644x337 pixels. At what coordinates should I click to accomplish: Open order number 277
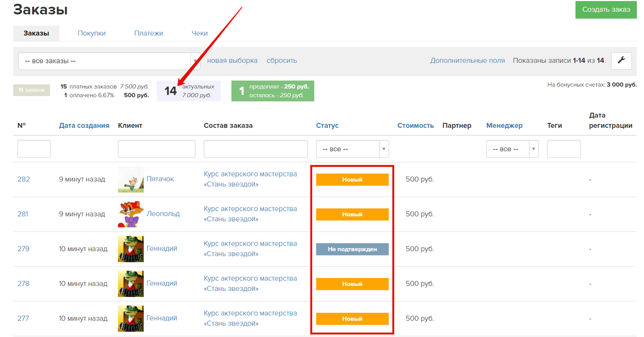23,319
